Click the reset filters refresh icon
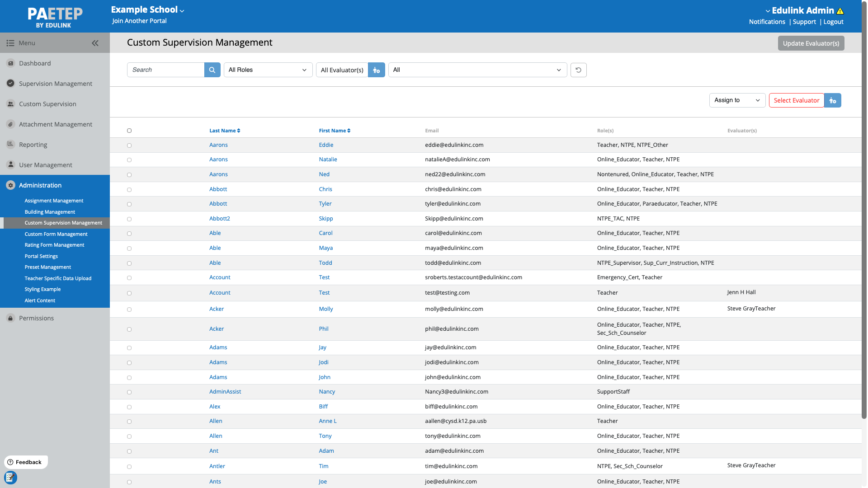The height and width of the screenshot is (488, 868). (578, 70)
